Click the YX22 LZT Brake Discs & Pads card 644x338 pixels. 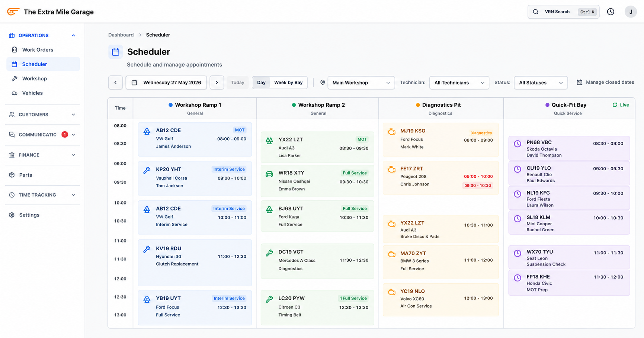coord(440,229)
